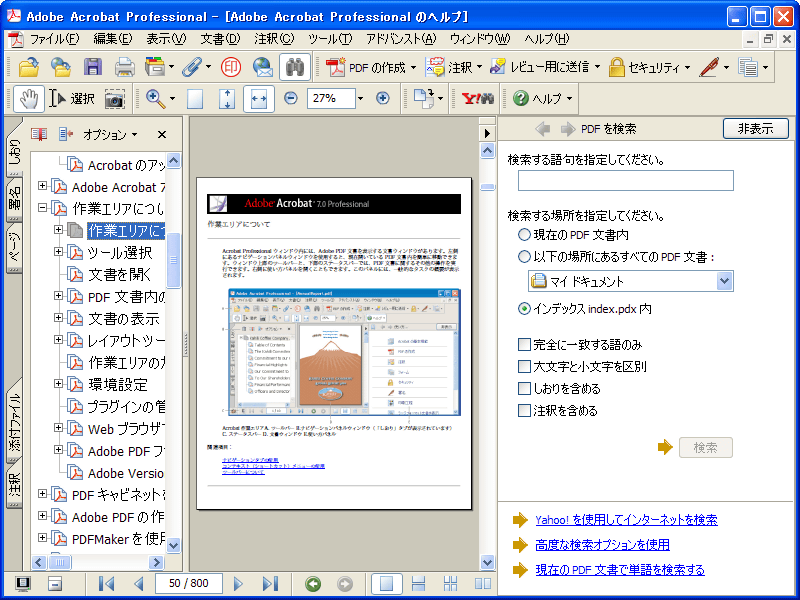
Task: Click the document page preview
Action: tap(334, 343)
